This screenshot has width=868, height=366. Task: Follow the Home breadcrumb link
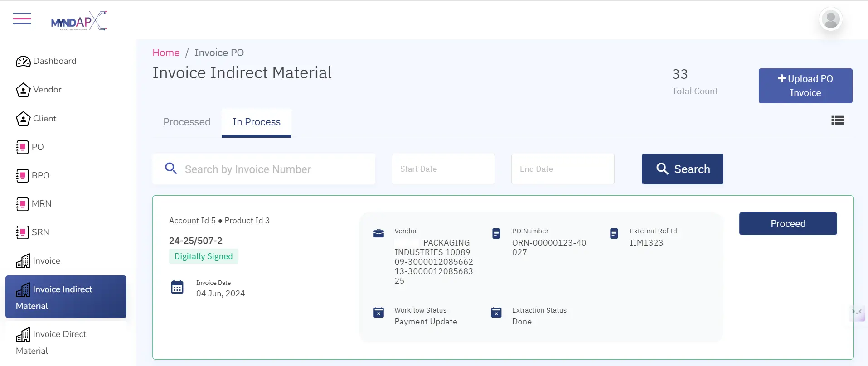click(166, 53)
